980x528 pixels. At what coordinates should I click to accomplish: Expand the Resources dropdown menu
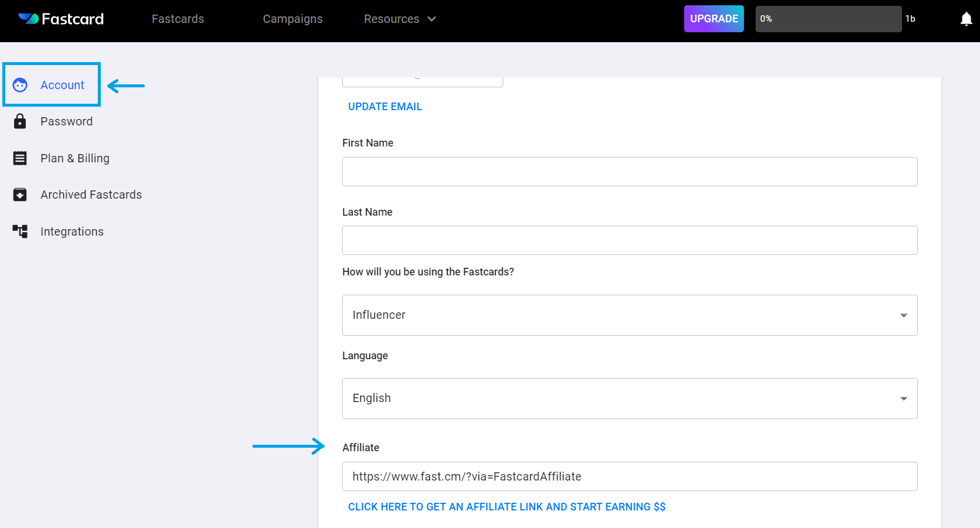[x=400, y=19]
